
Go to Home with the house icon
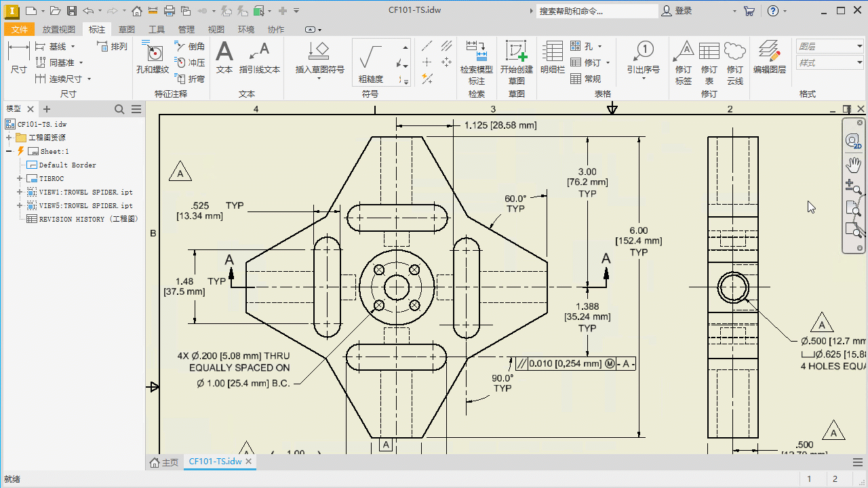click(137, 11)
